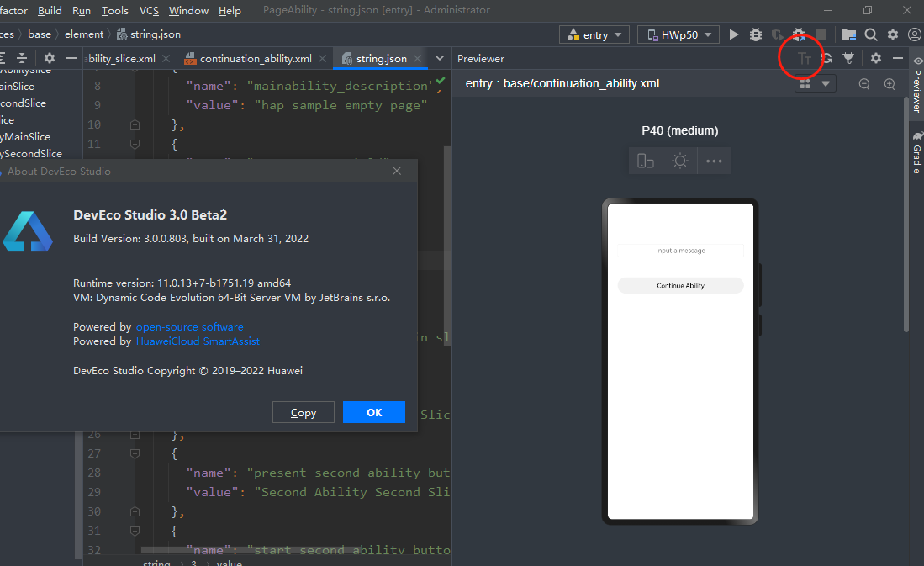Collapse code block at line 30
924x566 pixels.
[x=135, y=511]
